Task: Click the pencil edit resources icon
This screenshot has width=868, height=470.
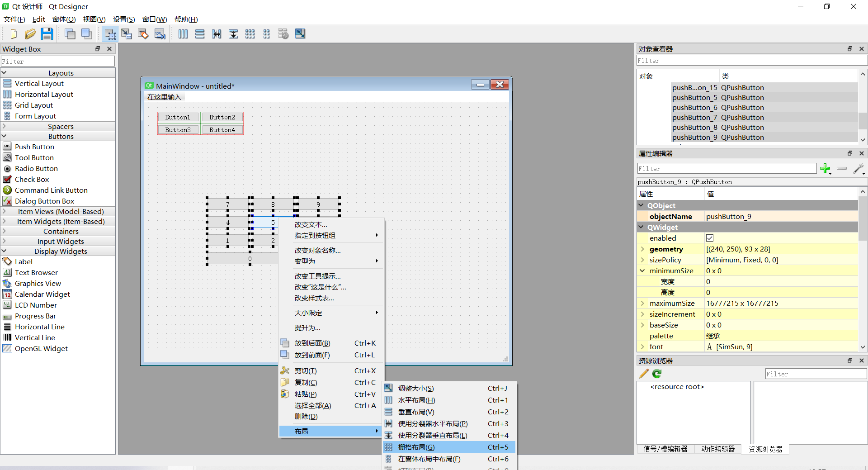Action: point(644,374)
